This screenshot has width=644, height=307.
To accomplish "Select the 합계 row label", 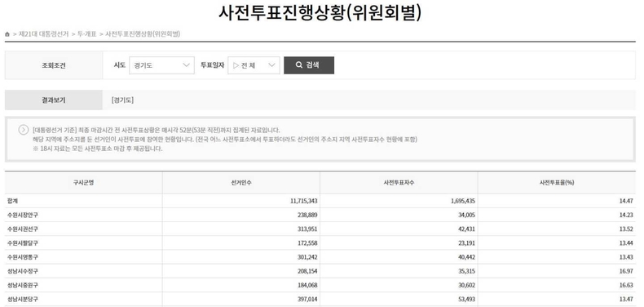I will coord(13,201).
